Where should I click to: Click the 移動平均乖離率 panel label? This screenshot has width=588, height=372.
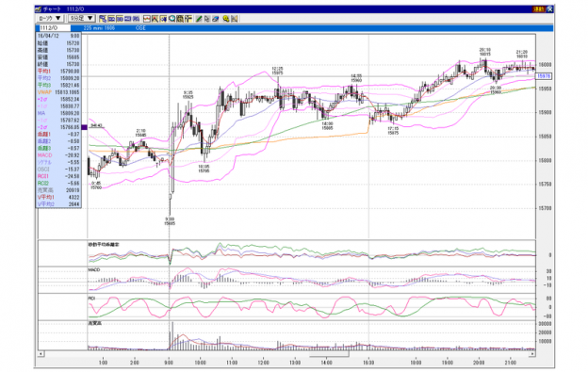pyautogui.click(x=104, y=245)
